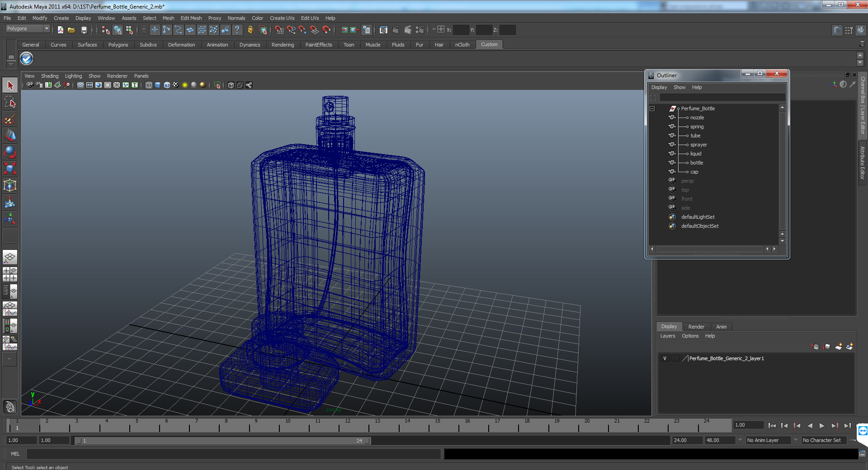Open input field mode dropdown near X
The width and height of the screenshot is (868, 470).
point(434,30)
